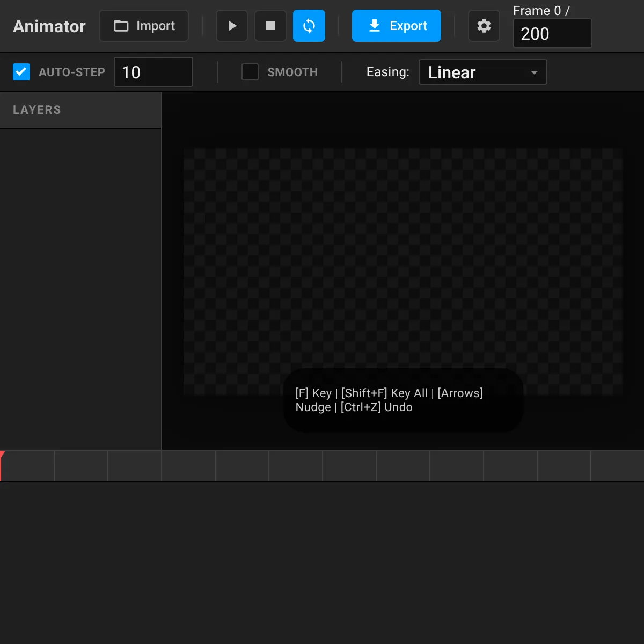Open the Easing dropdown set to Linear
644x644 pixels.
(x=483, y=72)
